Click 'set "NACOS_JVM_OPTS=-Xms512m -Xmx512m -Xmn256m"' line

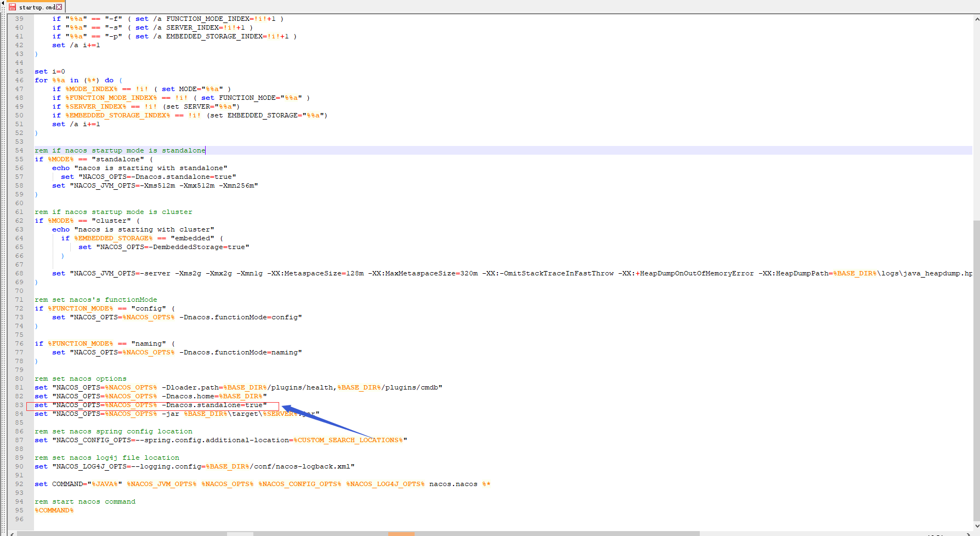tap(155, 185)
